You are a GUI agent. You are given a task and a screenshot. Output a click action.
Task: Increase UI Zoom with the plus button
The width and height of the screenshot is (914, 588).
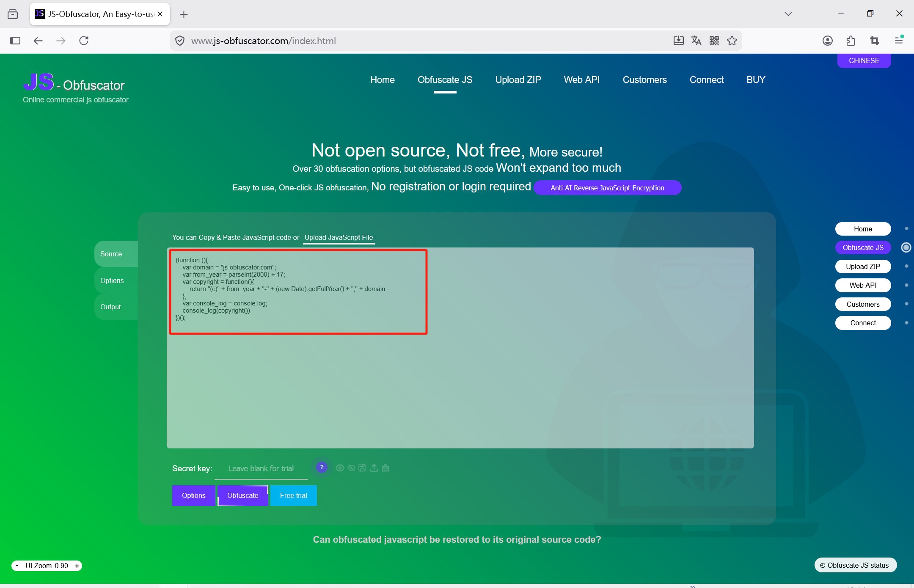tap(77, 566)
